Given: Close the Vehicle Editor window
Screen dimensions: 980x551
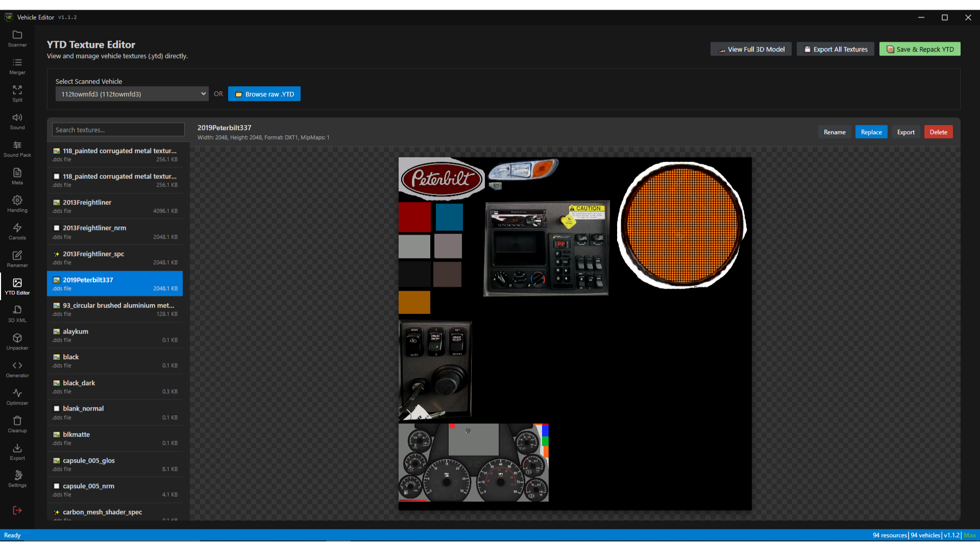Looking at the screenshot, I should 968,17.
